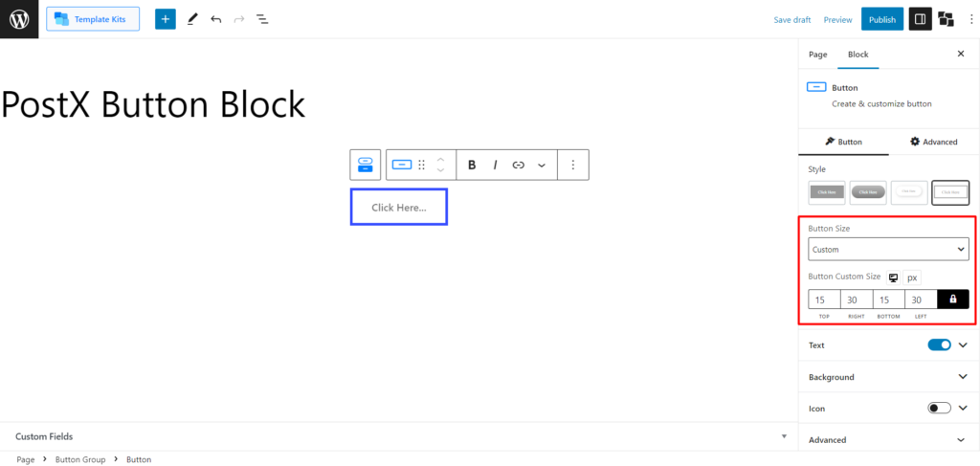
Task: Move block up with arrow
Action: (440, 159)
